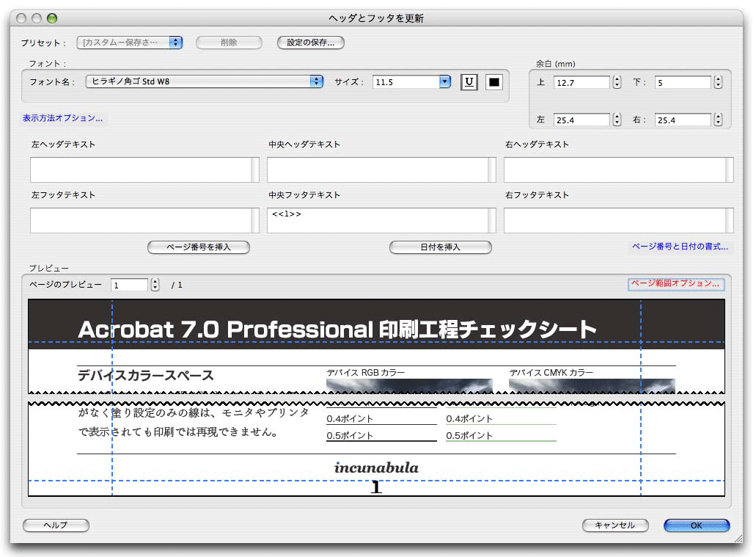Screen dimensions: 756x557
Task: Open the ページ番号と日付の書式... link
Action: (680, 247)
